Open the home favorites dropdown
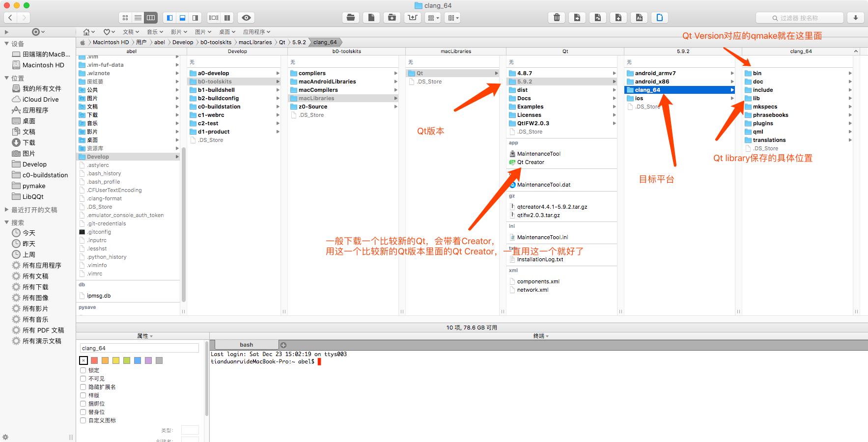 [89, 32]
